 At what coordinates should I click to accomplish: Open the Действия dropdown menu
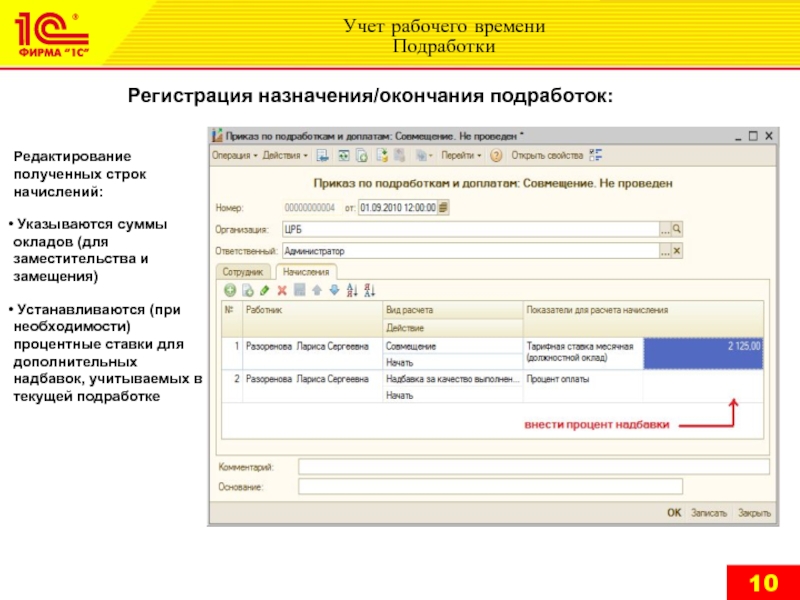(x=285, y=156)
